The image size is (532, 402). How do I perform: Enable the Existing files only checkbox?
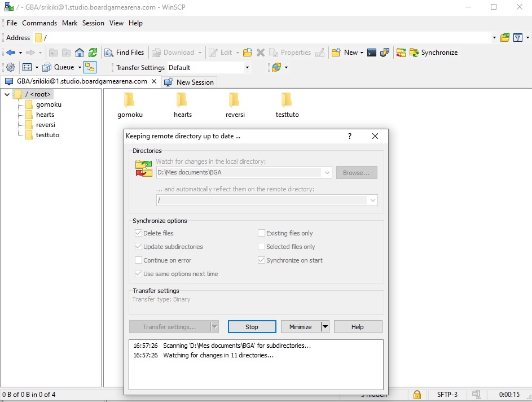(x=261, y=233)
